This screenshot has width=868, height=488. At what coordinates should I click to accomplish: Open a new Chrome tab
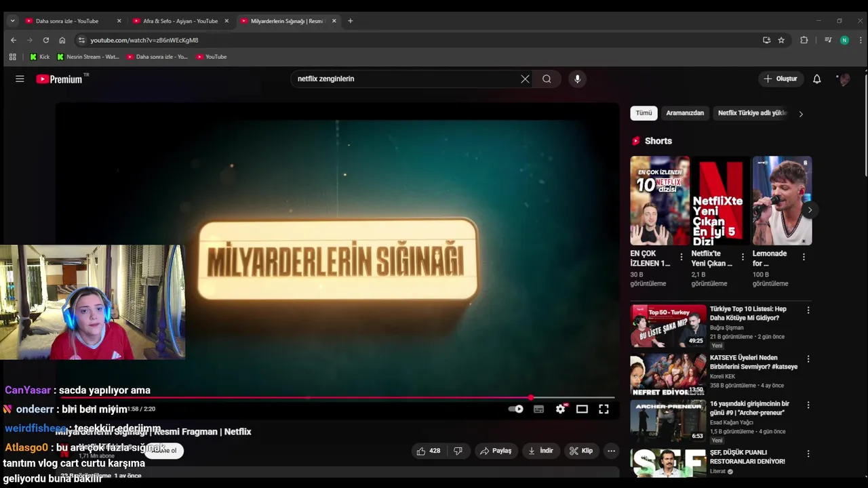(350, 21)
